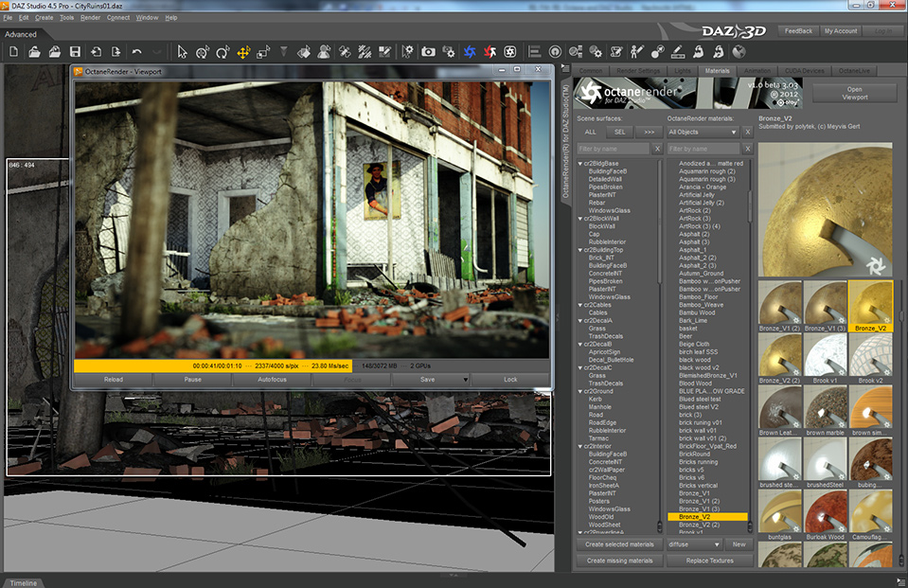This screenshot has height=588, width=908.
Task: Select the Scale tool icon
Action: point(262,51)
